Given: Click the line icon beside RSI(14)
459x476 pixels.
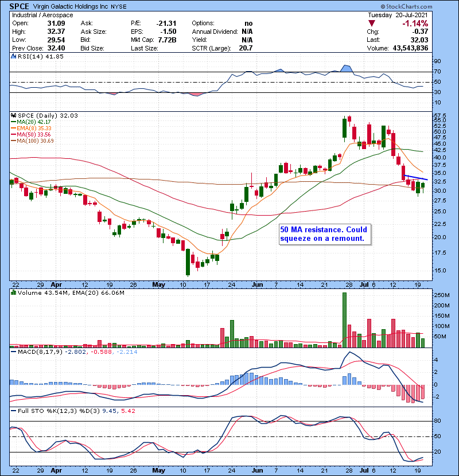Looking at the screenshot, I should click(13, 57).
